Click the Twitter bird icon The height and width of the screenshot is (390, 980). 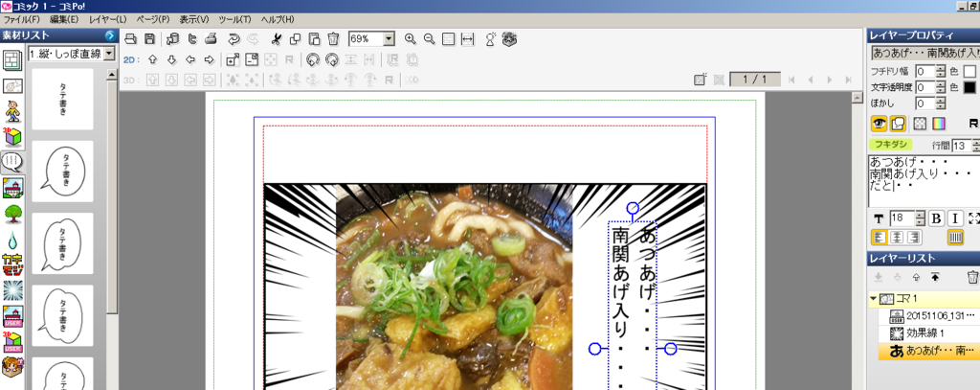point(193,39)
